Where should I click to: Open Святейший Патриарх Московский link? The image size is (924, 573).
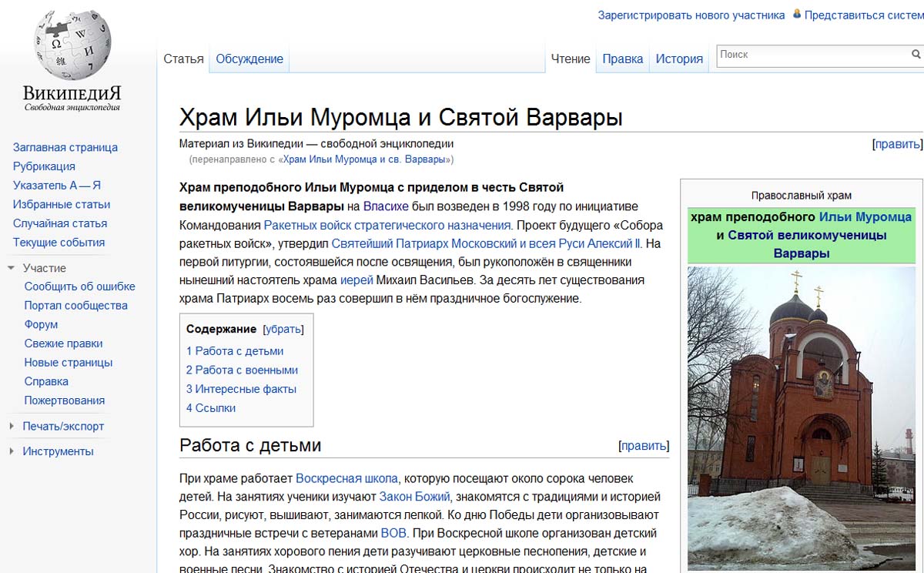point(486,243)
